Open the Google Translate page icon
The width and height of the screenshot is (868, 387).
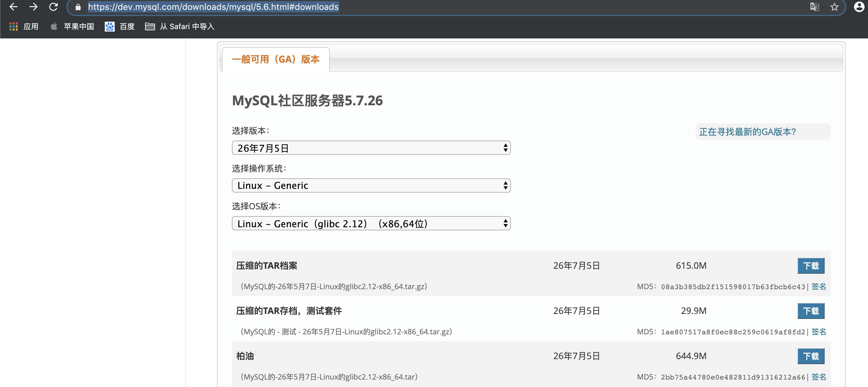coord(814,7)
